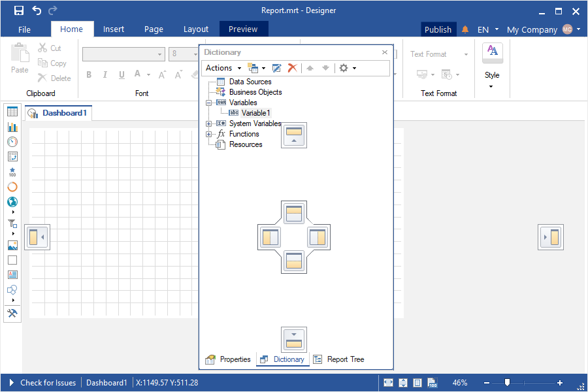The height and width of the screenshot is (392, 588).
Task: Click the zoom slider handle in status bar
Action: 507,383
